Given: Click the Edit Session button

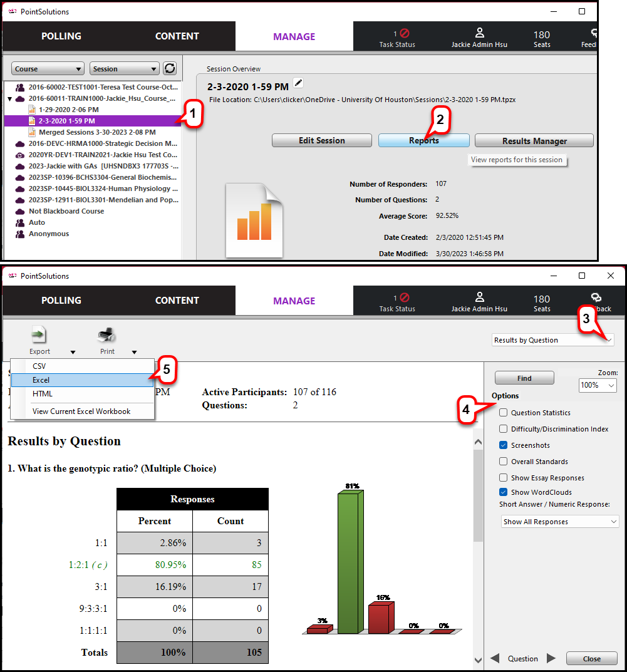Looking at the screenshot, I should (x=322, y=140).
